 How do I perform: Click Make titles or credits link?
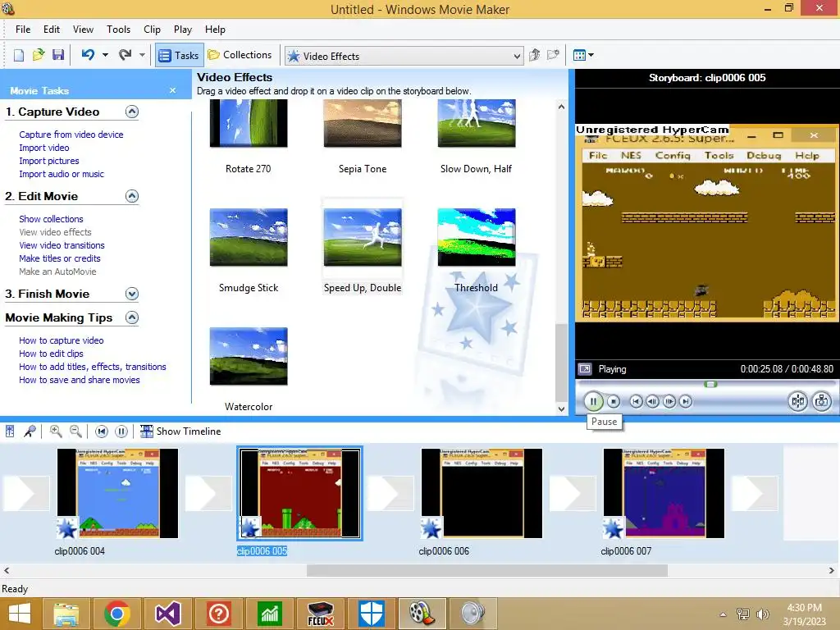pyautogui.click(x=59, y=258)
